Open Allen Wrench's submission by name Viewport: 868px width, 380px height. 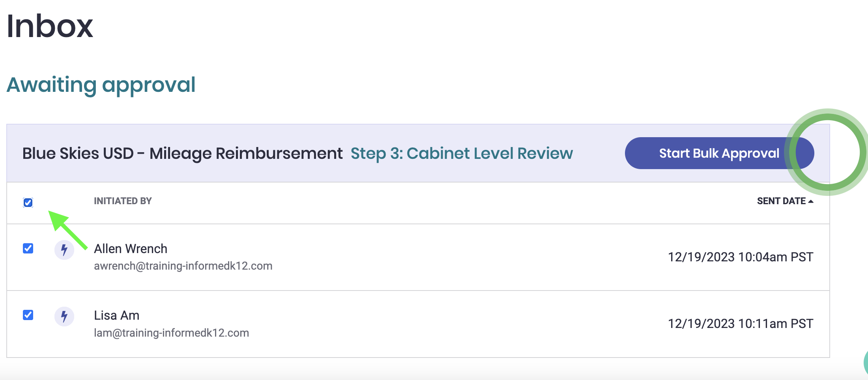pyautogui.click(x=131, y=249)
